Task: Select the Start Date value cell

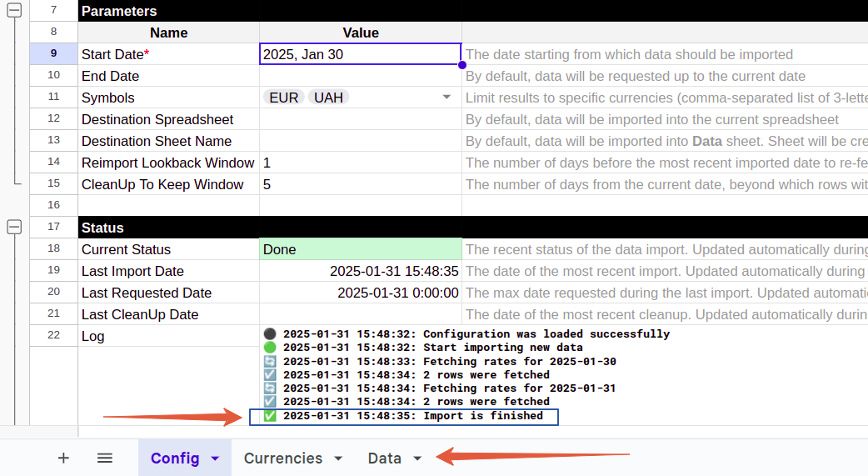Action: 361,54
